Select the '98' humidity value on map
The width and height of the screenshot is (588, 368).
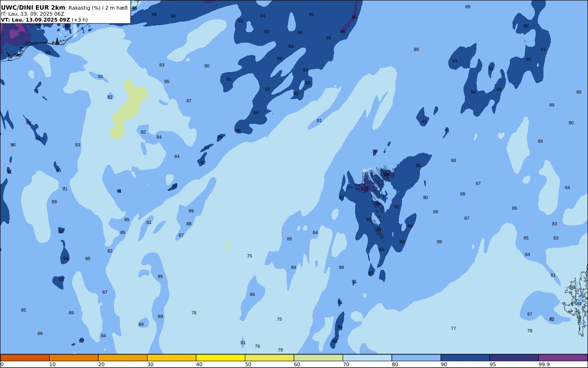click(386, 175)
